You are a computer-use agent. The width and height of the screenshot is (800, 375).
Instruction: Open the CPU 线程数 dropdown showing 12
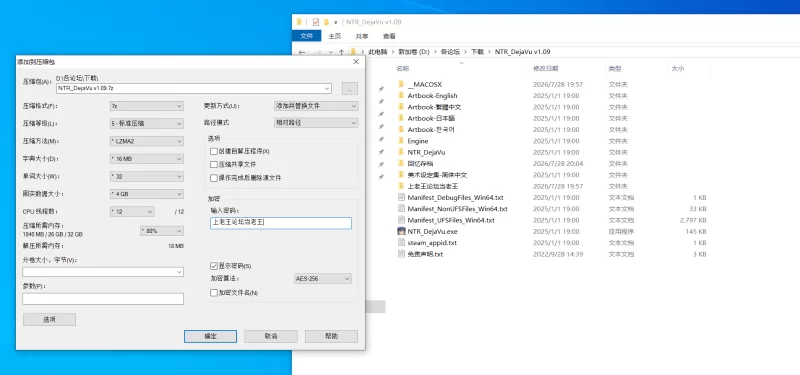pyautogui.click(x=132, y=211)
